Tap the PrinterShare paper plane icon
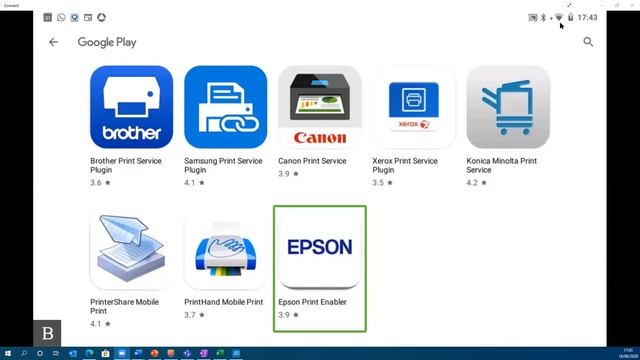This screenshot has height=360, width=640. 131,248
